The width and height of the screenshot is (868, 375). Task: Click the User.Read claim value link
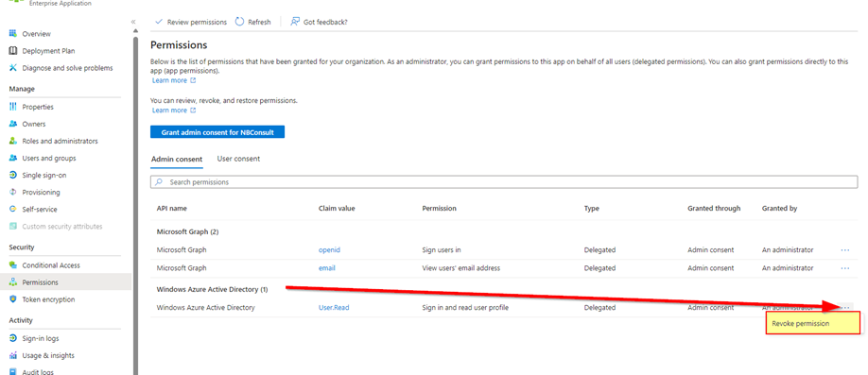point(334,308)
